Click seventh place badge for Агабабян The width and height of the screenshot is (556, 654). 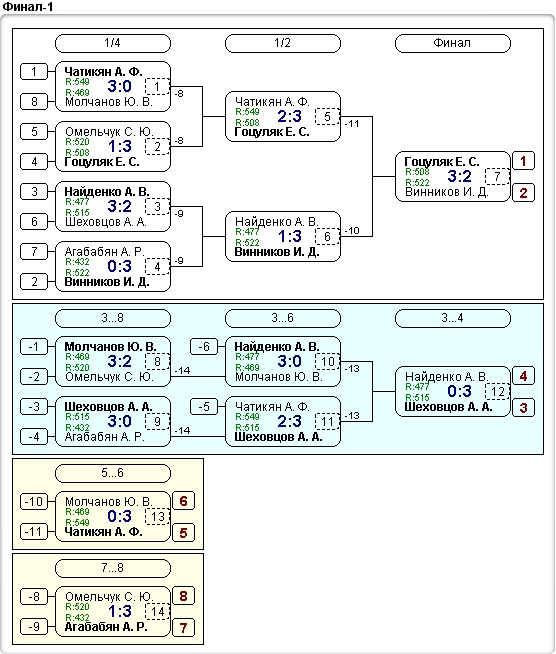(x=183, y=628)
